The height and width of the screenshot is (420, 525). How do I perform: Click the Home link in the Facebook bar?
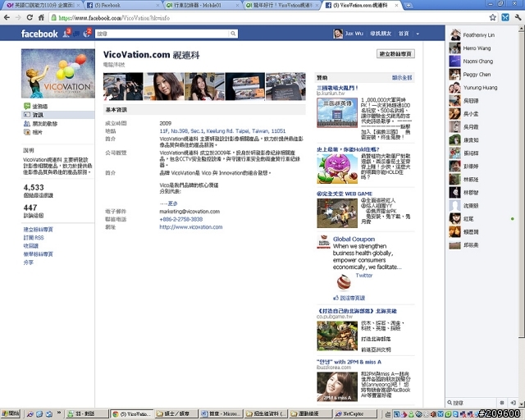[404, 34]
